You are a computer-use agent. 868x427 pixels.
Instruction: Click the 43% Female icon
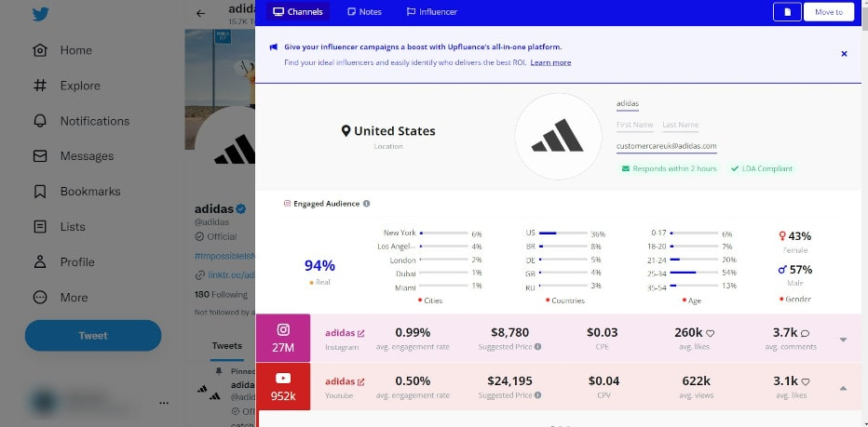pos(782,236)
